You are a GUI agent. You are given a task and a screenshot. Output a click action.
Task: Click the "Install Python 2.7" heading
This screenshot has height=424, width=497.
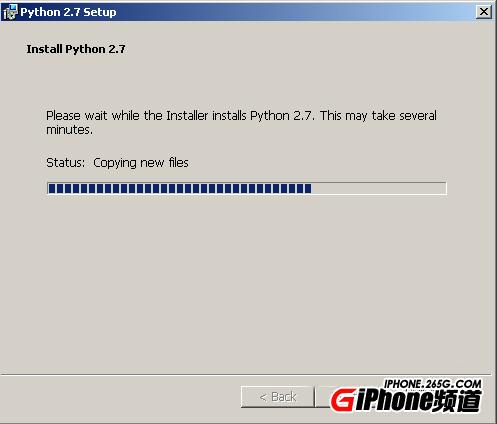[76, 49]
